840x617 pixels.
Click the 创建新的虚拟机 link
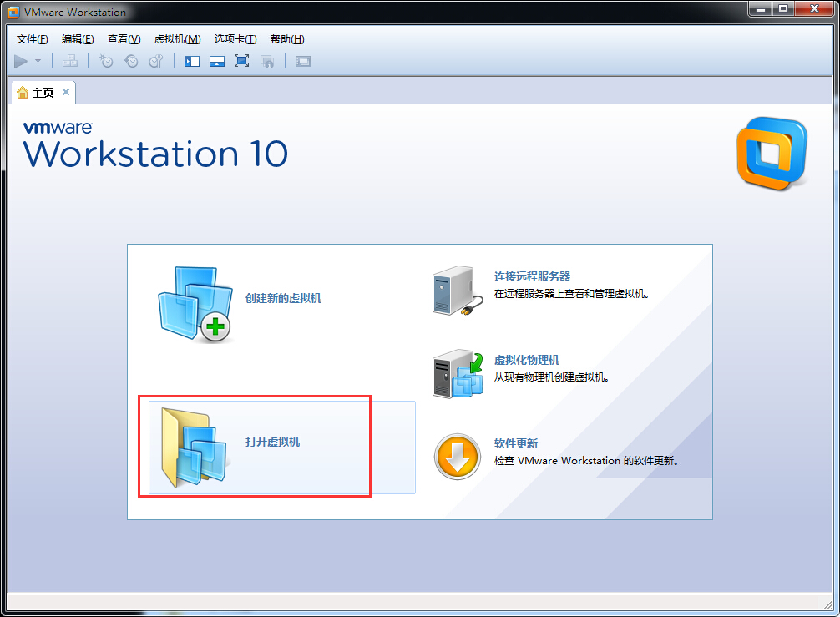coord(283,298)
